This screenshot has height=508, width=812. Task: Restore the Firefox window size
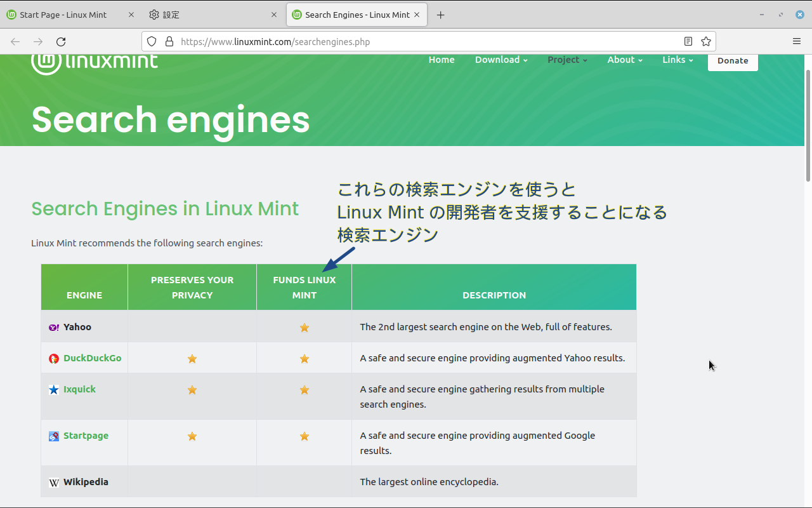(781, 15)
